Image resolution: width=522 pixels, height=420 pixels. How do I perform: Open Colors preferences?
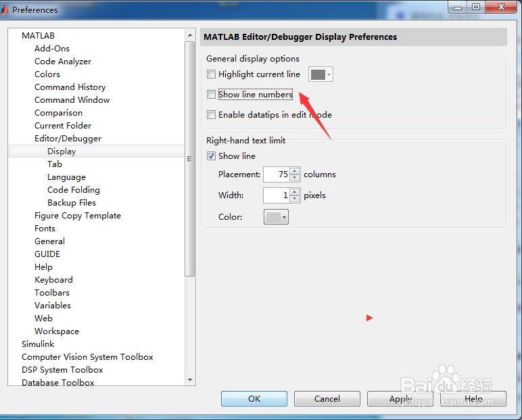tap(47, 74)
